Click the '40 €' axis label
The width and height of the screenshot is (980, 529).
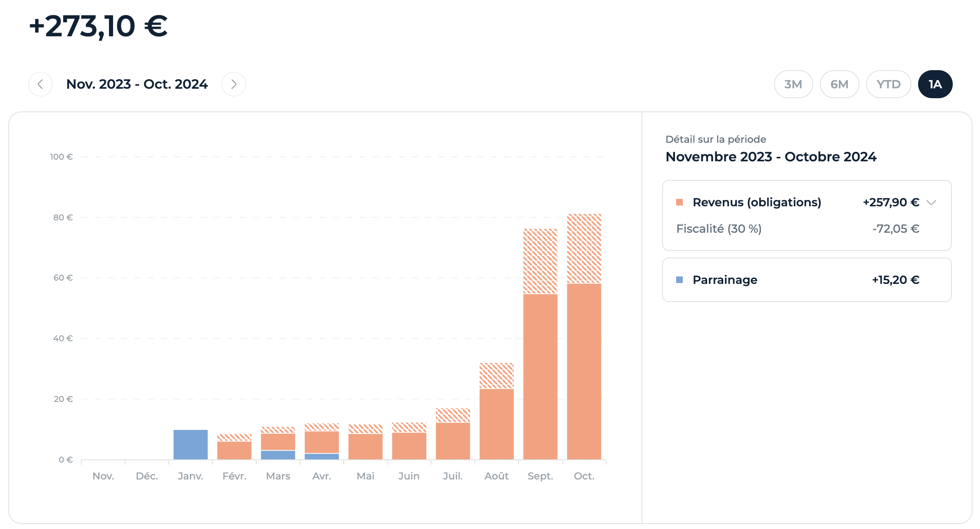tap(63, 338)
